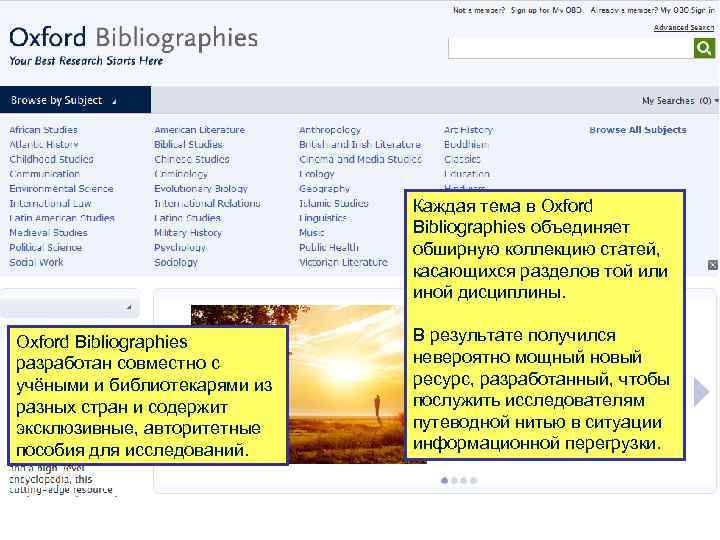Select second carousel dot indicator

454,480
